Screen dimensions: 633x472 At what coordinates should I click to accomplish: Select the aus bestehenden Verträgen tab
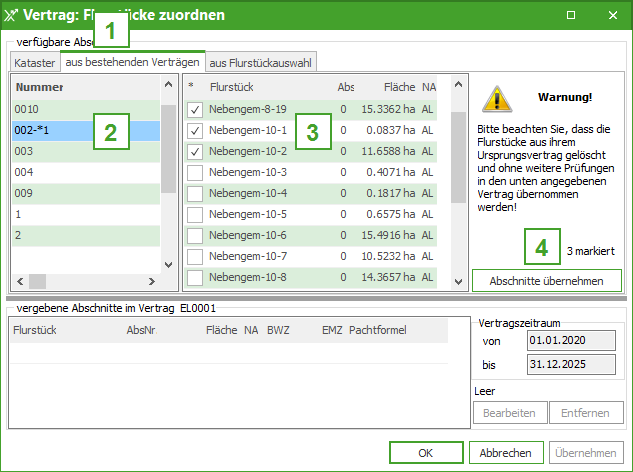point(132,62)
